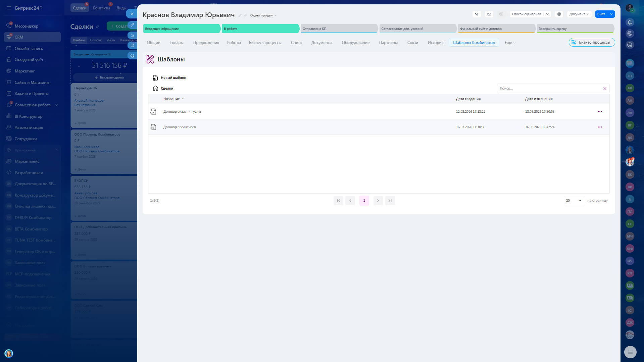Open notifications bell in right sidebar
The image size is (644, 362).
[x=630, y=22]
